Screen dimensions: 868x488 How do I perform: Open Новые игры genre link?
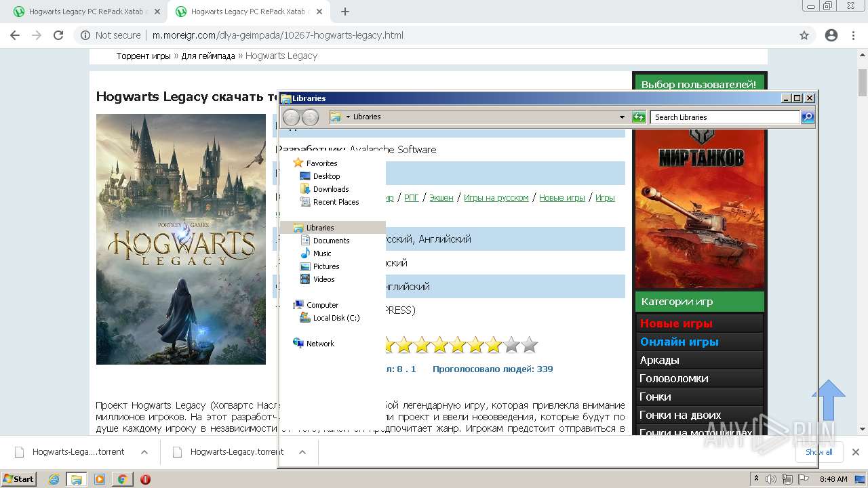pyautogui.click(x=562, y=198)
